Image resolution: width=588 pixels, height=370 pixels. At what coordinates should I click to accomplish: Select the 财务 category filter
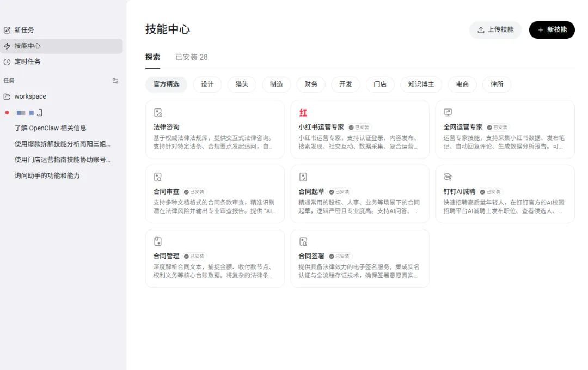tap(311, 84)
